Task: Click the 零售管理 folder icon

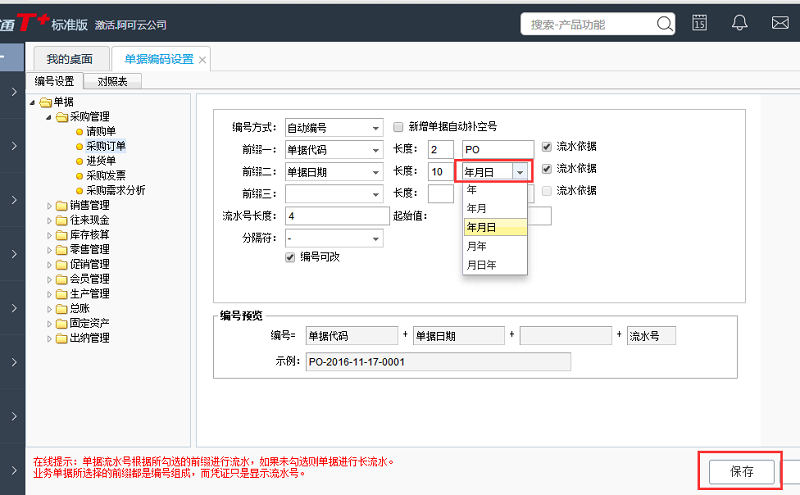Action: 62,250
